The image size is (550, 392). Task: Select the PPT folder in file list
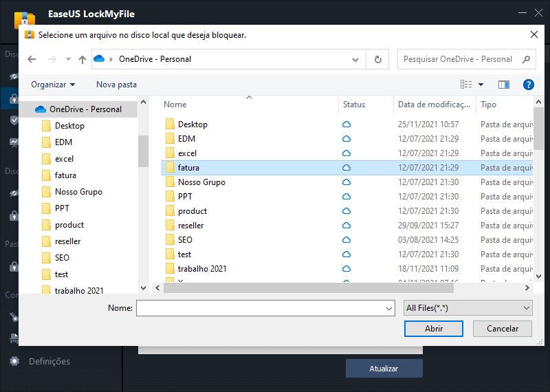click(185, 197)
